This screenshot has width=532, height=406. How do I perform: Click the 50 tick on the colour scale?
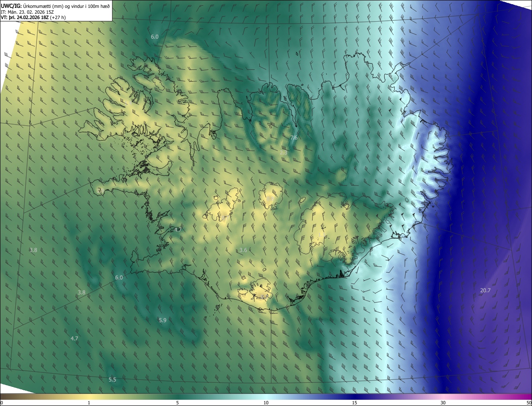pos(529,403)
